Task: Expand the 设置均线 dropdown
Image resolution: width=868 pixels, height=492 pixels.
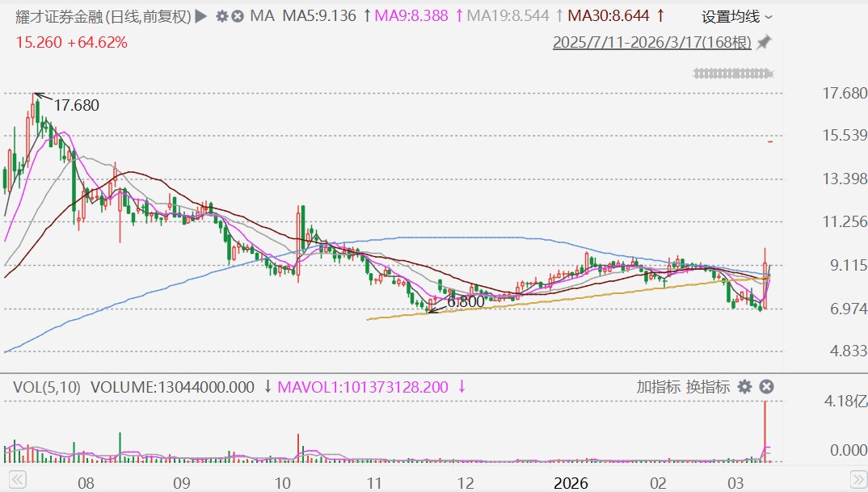Action: tap(736, 17)
